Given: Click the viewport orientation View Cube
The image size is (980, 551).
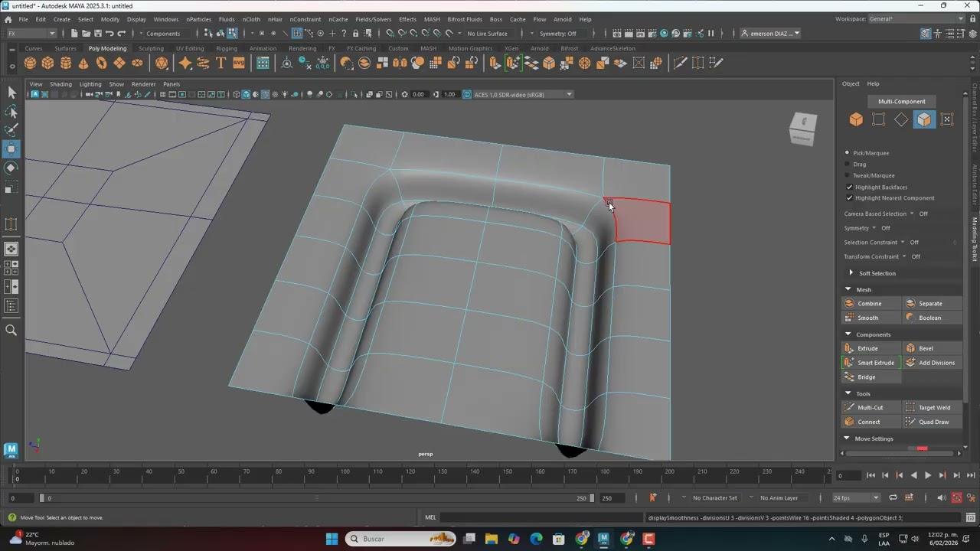Looking at the screenshot, I should click(803, 129).
